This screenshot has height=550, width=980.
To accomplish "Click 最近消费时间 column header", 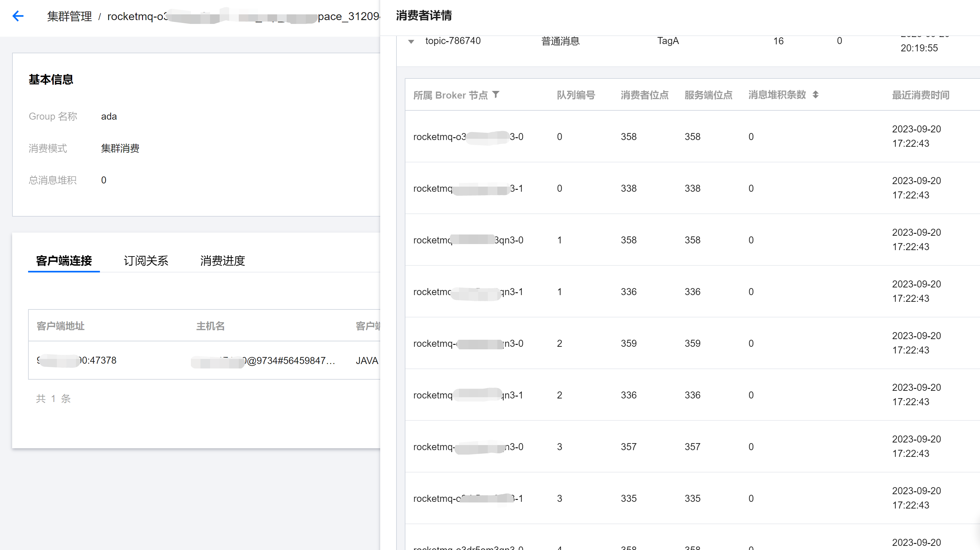I will pos(921,95).
